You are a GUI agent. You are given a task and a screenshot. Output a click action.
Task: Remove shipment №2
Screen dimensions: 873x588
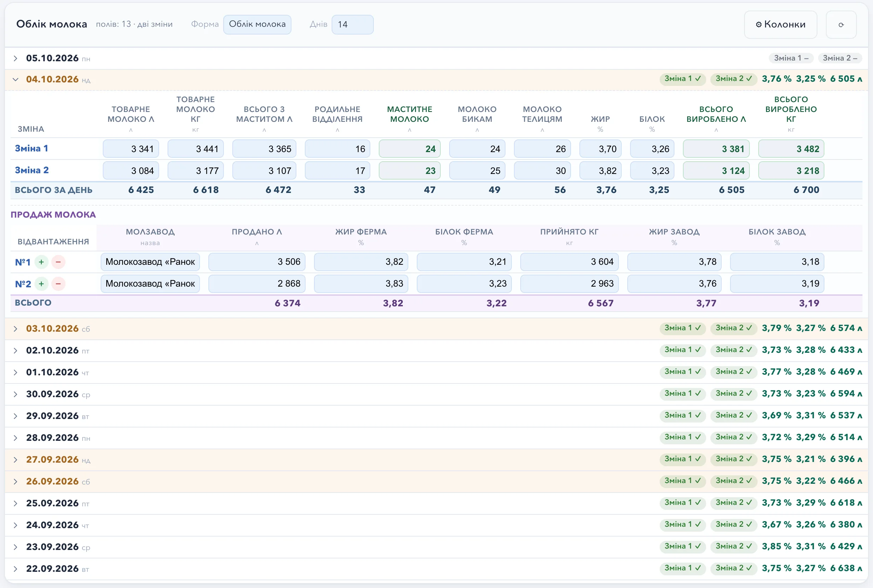58,283
